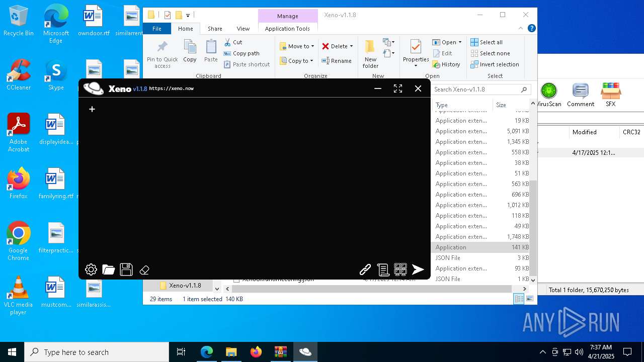The width and height of the screenshot is (644, 362).
Task: Click taskbar search box
Action: [x=97, y=352]
